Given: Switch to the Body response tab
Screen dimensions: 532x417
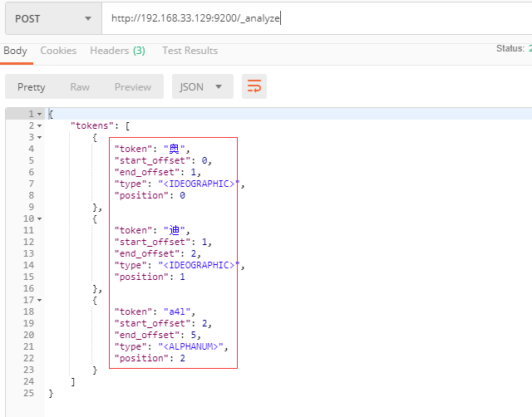Looking at the screenshot, I should [15, 51].
